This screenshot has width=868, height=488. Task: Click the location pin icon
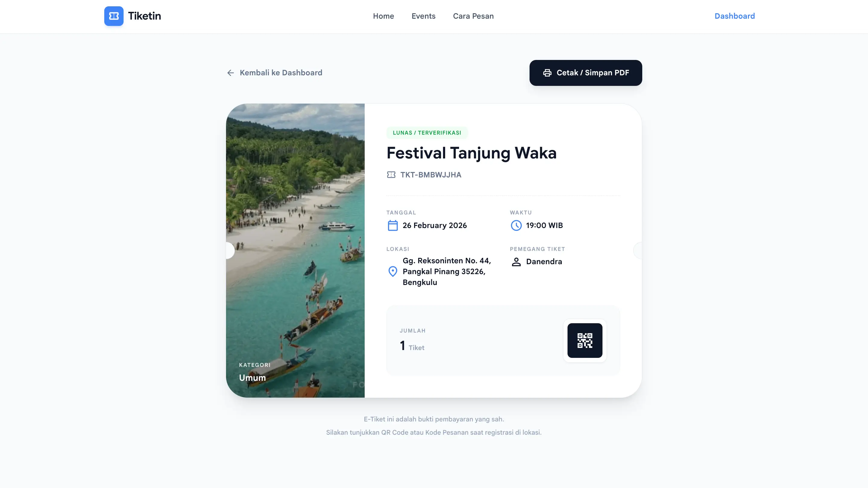(392, 271)
